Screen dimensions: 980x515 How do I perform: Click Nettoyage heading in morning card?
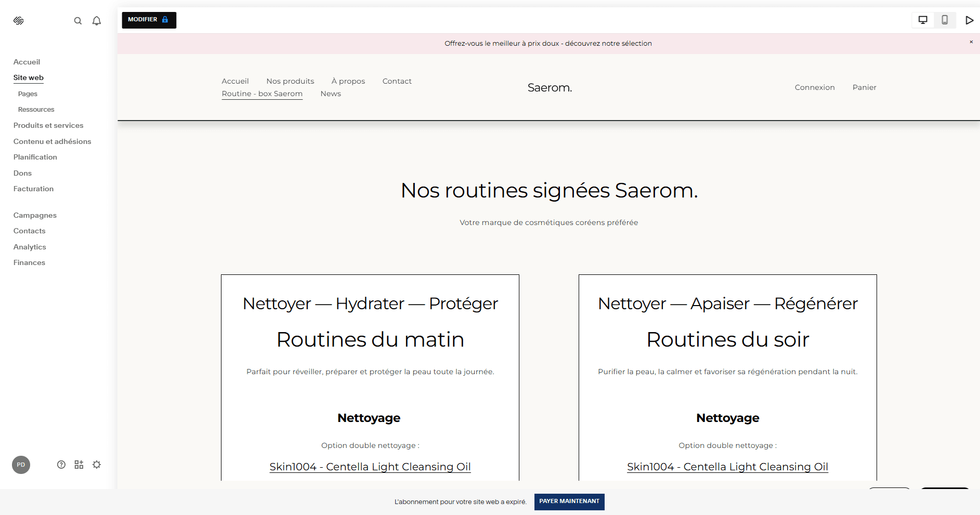coord(369,418)
